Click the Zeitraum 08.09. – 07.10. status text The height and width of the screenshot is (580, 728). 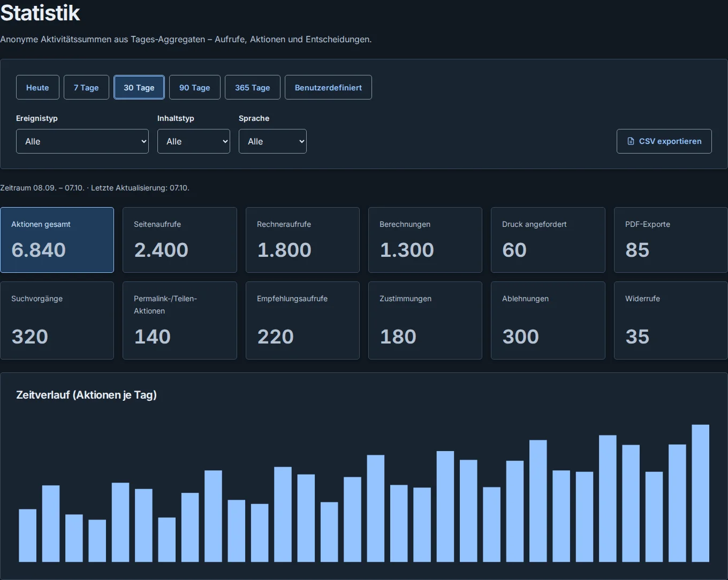pos(42,188)
